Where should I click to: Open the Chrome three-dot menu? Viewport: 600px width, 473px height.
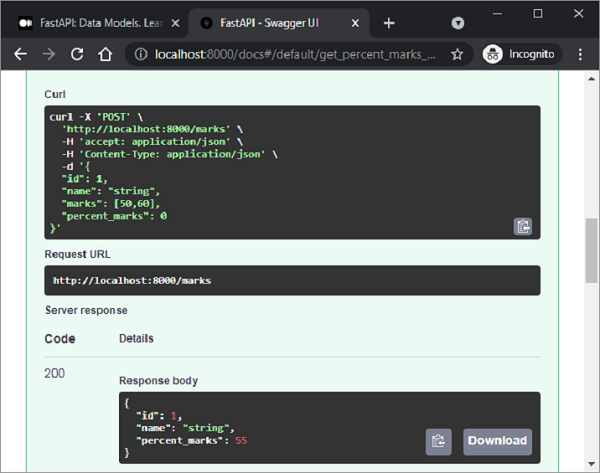581,54
